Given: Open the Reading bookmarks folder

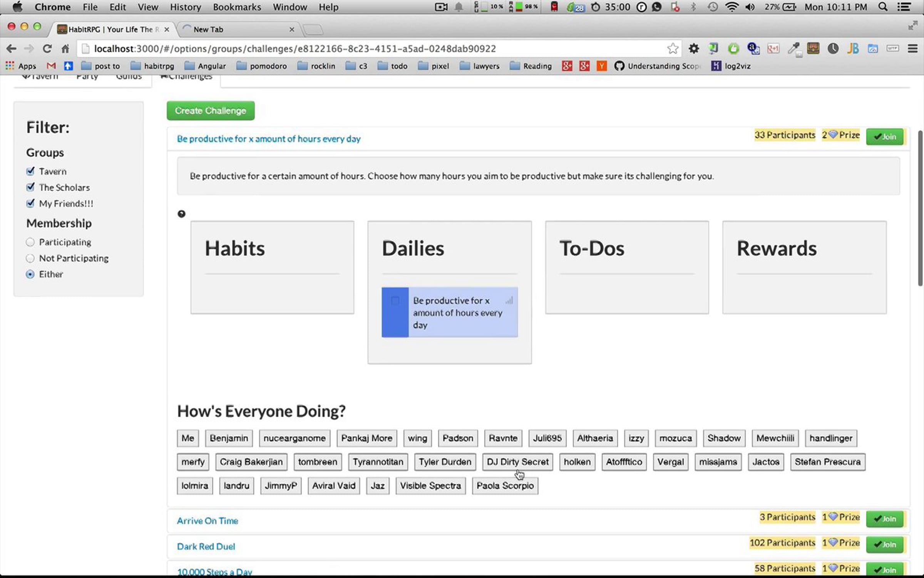Looking at the screenshot, I should pyautogui.click(x=531, y=66).
